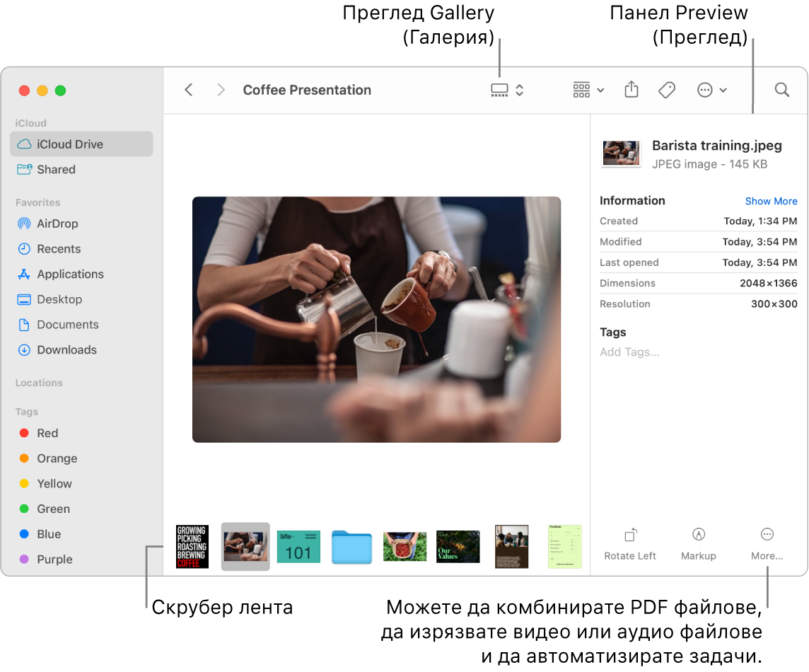Select the Coffee 101 thumbnail in scrubber
The width and height of the screenshot is (809, 672).
tap(298, 546)
